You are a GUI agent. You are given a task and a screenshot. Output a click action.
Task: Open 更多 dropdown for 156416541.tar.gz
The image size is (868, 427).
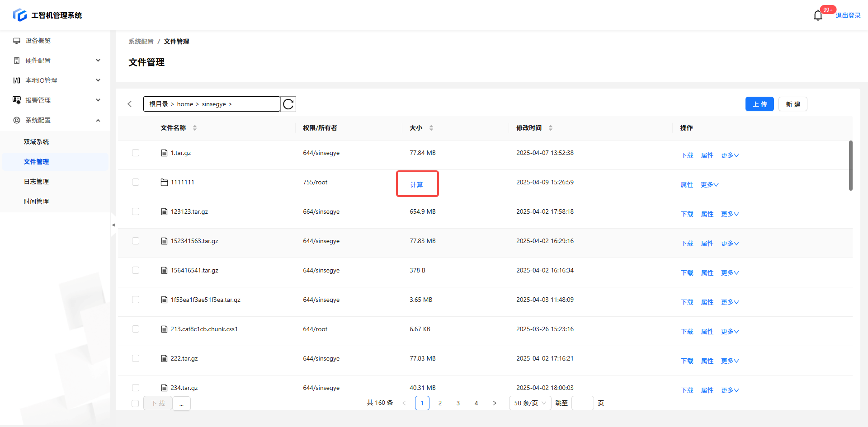click(730, 273)
